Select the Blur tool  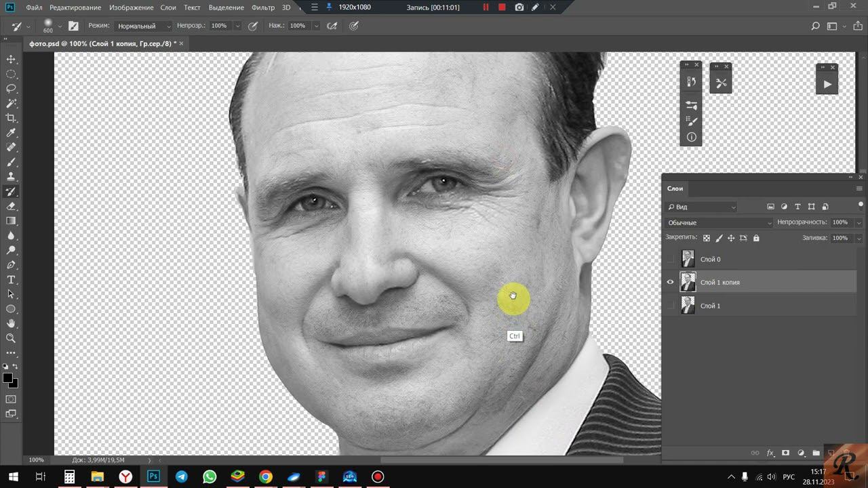pyautogui.click(x=11, y=236)
